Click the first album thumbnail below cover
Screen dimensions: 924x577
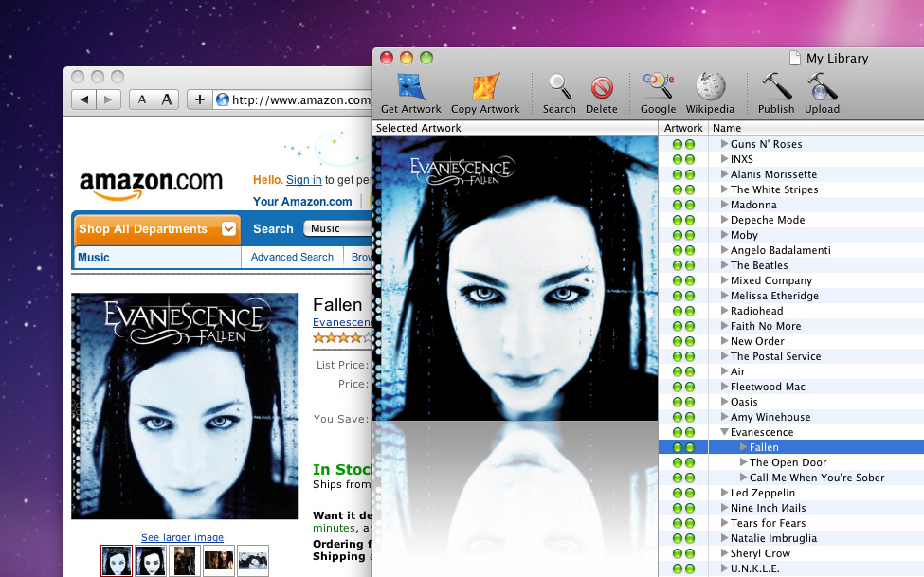[x=116, y=561]
